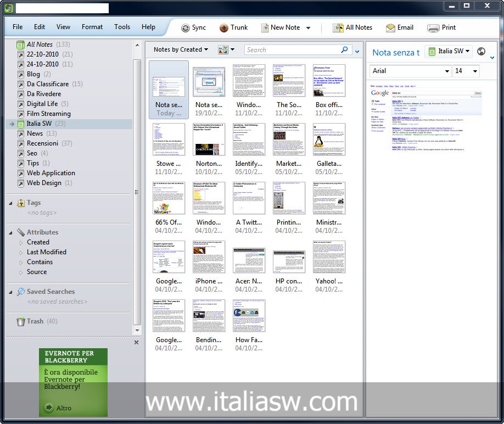Click the sidebar scrollbar up arrow
Image resolution: width=504 pixels, height=424 pixels.
tap(137, 45)
